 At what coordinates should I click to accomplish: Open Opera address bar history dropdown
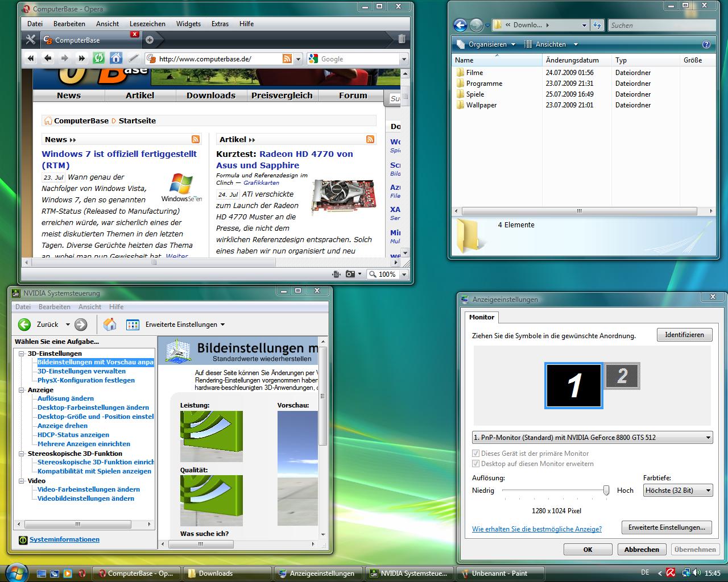pyautogui.click(x=299, y=59)
